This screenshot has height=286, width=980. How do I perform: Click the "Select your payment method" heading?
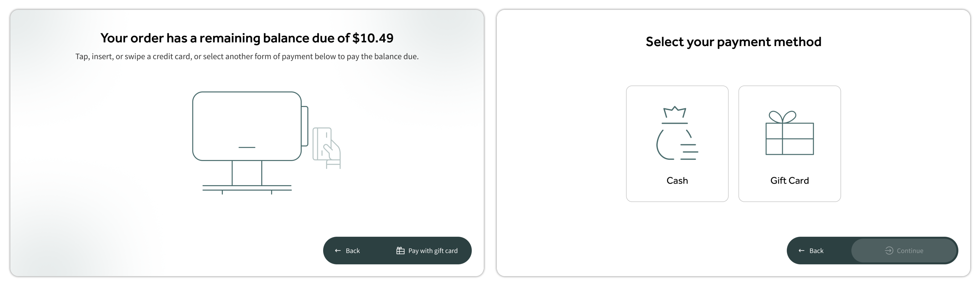pyautogui.click(x=733, y=42)
